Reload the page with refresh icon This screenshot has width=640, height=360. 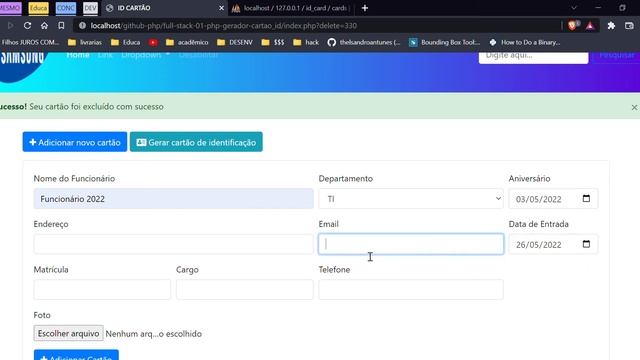pyautogui.click(x=27, y=26)
